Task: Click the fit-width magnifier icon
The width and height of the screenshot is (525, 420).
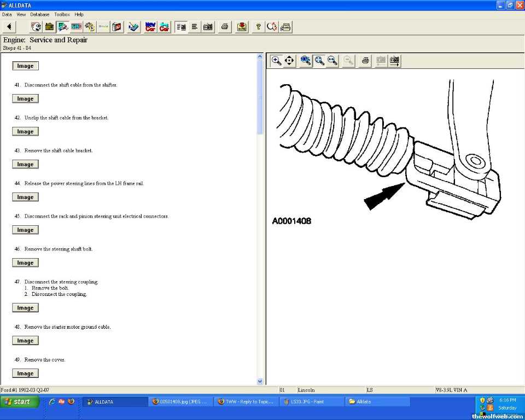Action: pos(332,61)
